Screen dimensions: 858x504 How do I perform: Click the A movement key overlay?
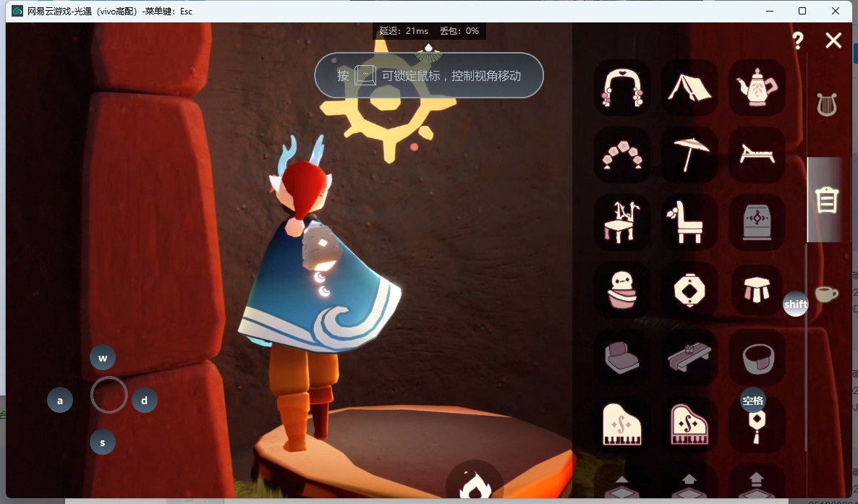pyautogui.click(x=60, y=400)
